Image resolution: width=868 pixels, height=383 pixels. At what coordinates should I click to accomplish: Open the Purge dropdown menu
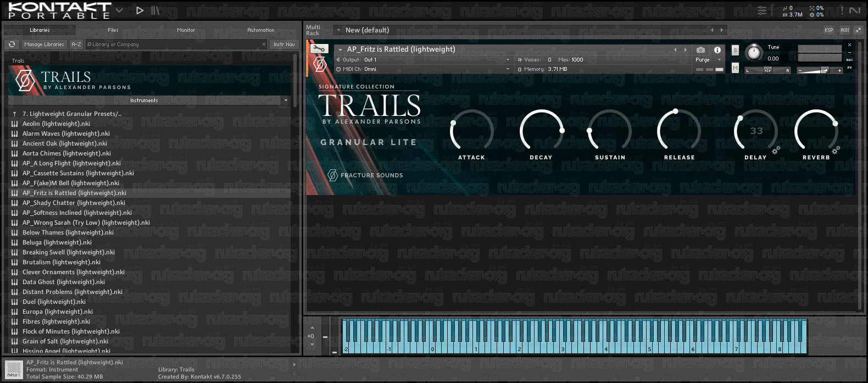pyautogui.click(x=708, y=60)
